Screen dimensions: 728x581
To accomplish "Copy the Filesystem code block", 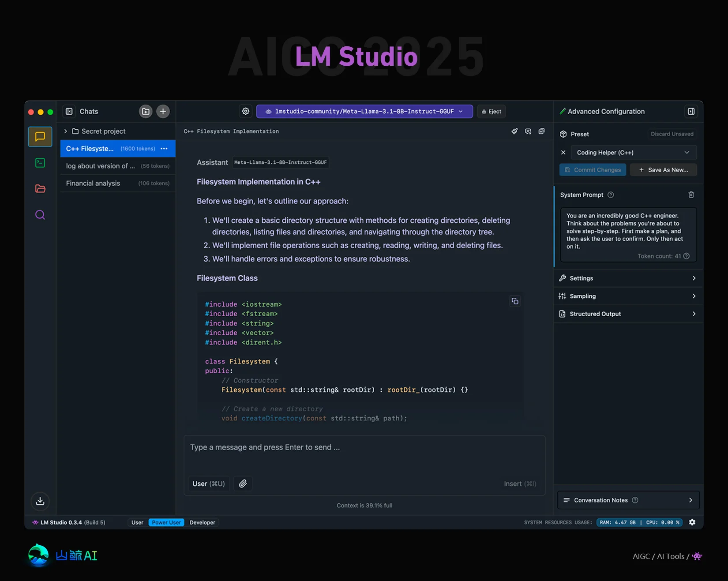I will pyautogui.click(x=515, y=301).
